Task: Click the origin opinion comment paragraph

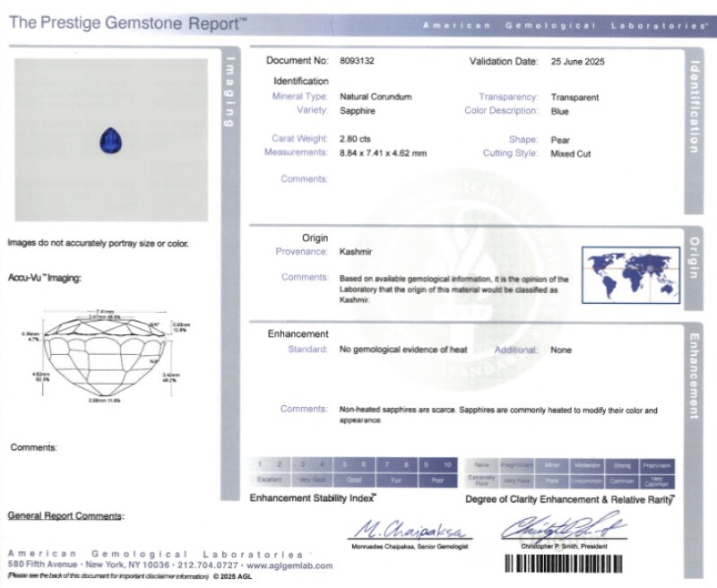Action: (x=454, y=290)
